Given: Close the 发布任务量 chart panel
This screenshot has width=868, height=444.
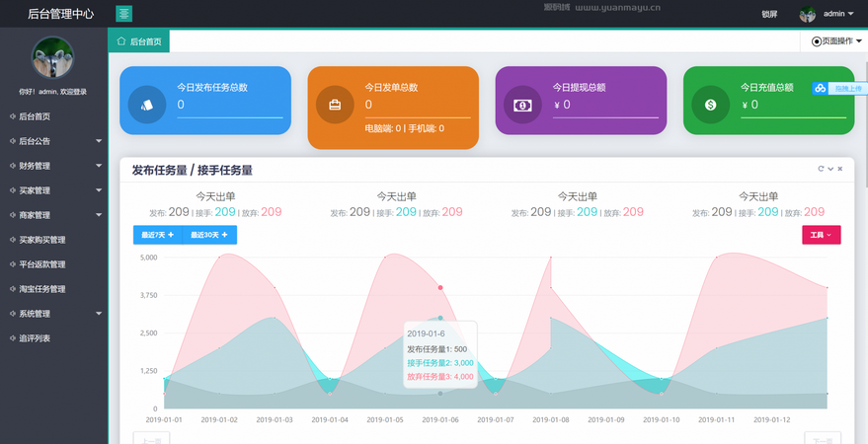Looking at the screenshot, I should (839, 169).
